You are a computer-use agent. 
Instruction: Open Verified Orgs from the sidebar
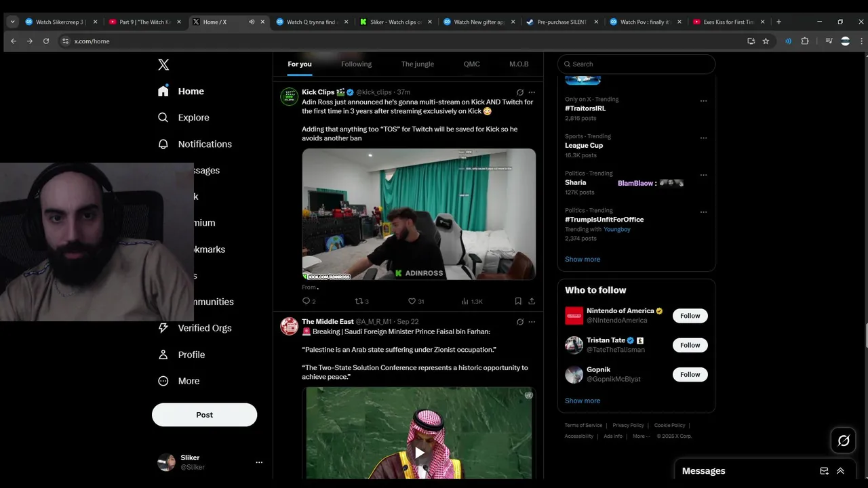point(195,328)
